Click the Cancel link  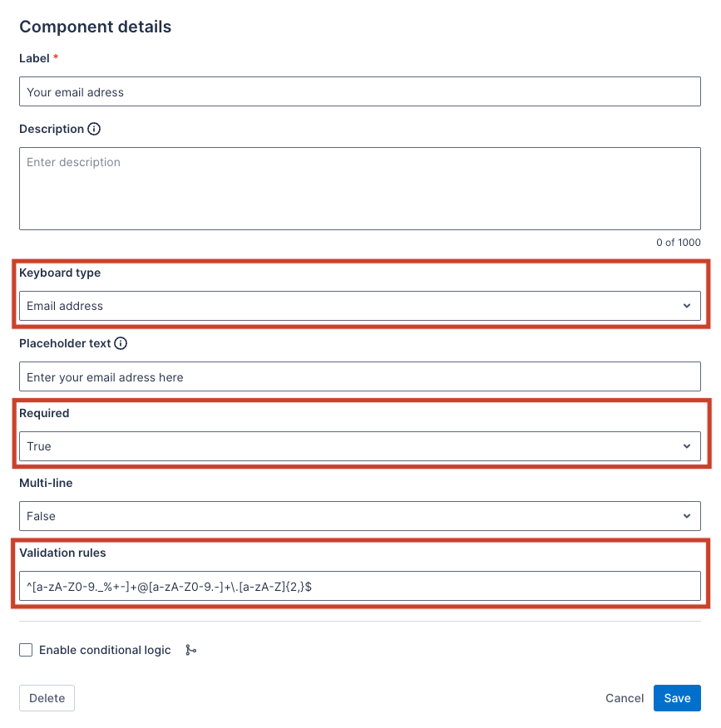pos(625,698)
